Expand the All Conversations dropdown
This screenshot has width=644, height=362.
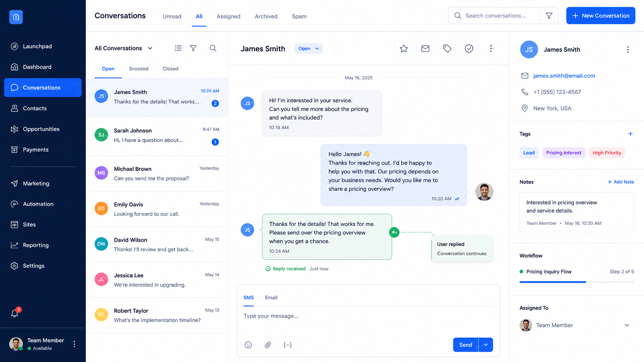tap(124, 48)
